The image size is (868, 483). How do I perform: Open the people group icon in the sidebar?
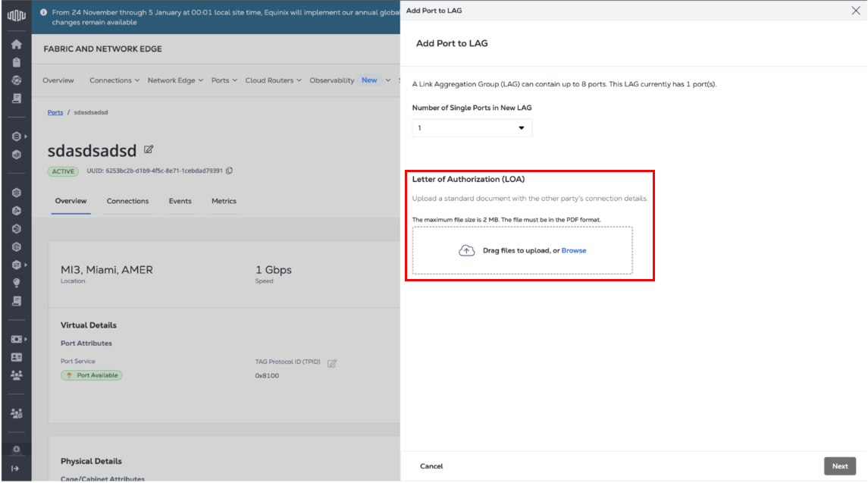pyautogui.click(x=16, y=375)
